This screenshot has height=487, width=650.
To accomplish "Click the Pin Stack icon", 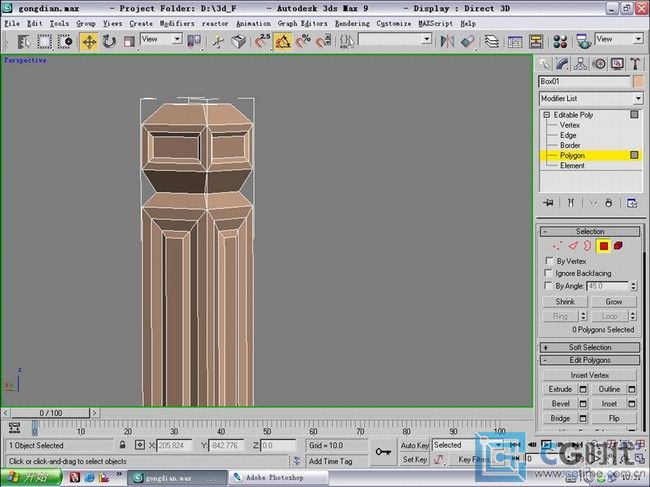I will [548, 203].
